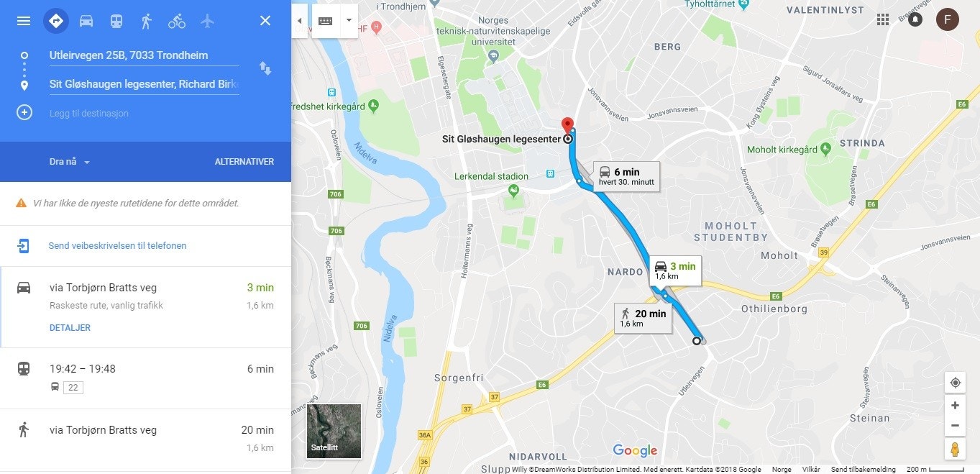Swap start and destination with reverse arrows
The image size is (980, 474).
click(265, 68)
